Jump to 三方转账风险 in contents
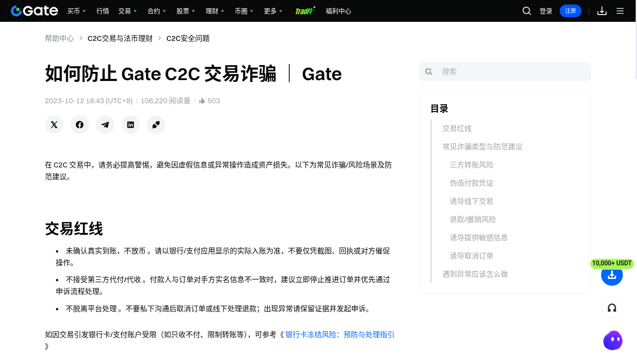Screen dimensions: 637x364 pyautogui.click(x=471, y=165)
